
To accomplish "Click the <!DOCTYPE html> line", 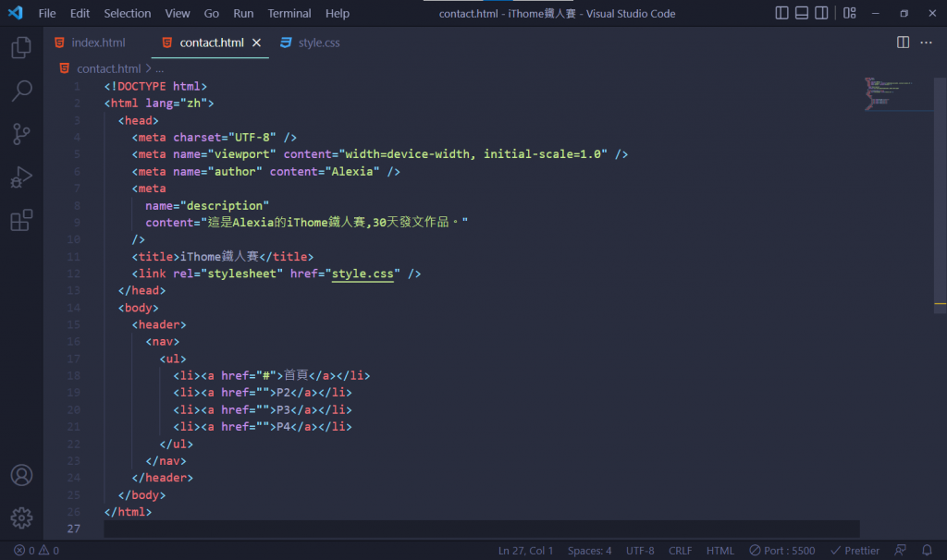I will pos(155,86).
